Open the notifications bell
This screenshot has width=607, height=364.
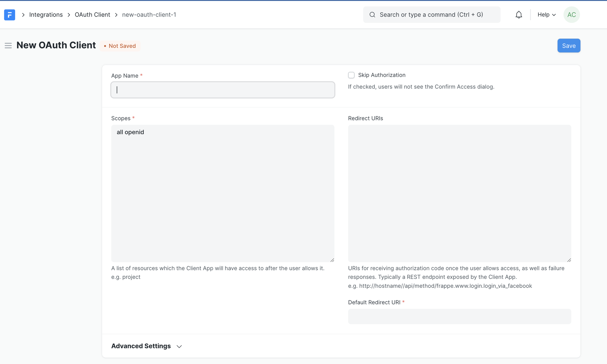tap(519, 14)
